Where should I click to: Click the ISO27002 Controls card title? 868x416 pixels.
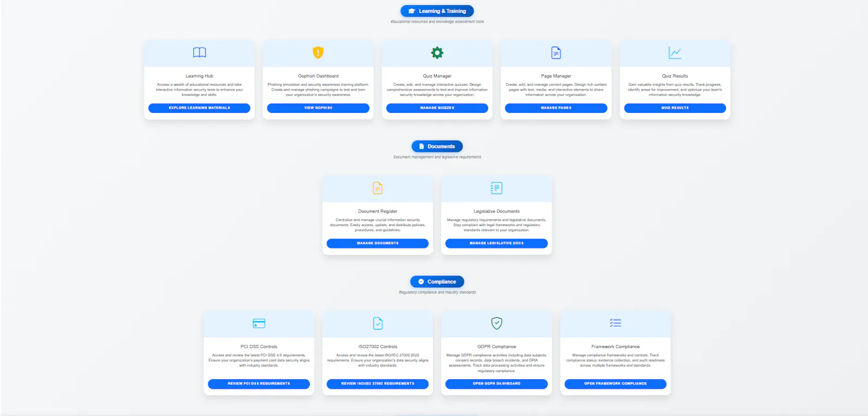378,347
